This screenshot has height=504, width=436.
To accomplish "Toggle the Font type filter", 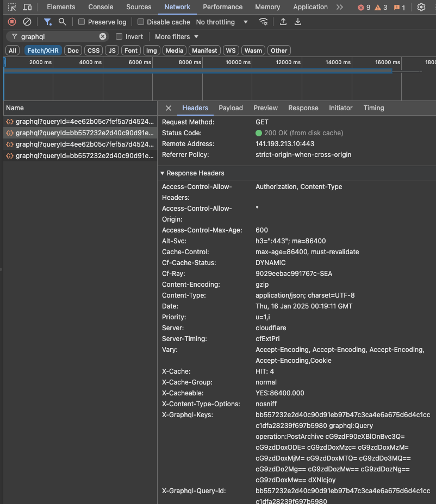I will (130, 51).
